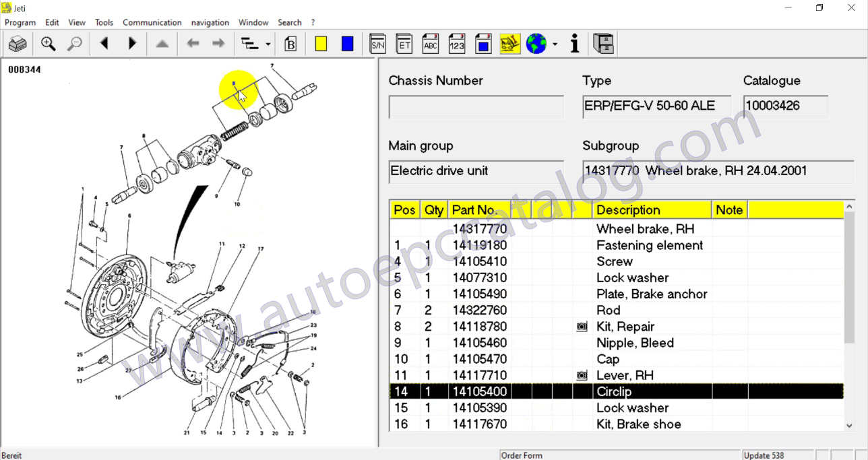Open the red order form document icon
Viewport: 868px width, 460px height.
(x=483, y=43)
